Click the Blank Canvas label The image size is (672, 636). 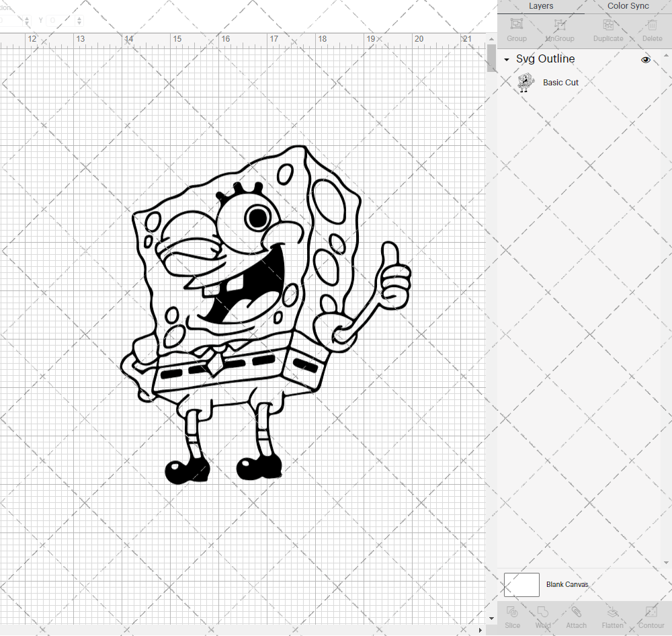click(568, 584)
